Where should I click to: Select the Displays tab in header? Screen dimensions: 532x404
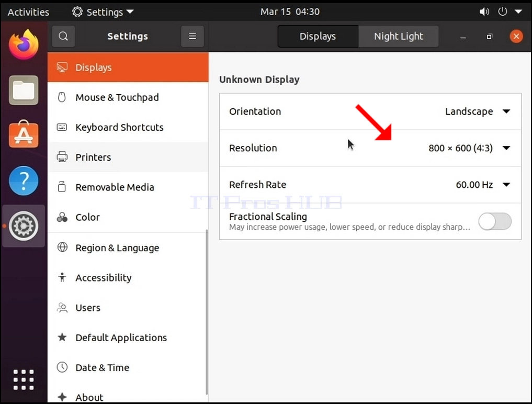click(x=318, y=36)
